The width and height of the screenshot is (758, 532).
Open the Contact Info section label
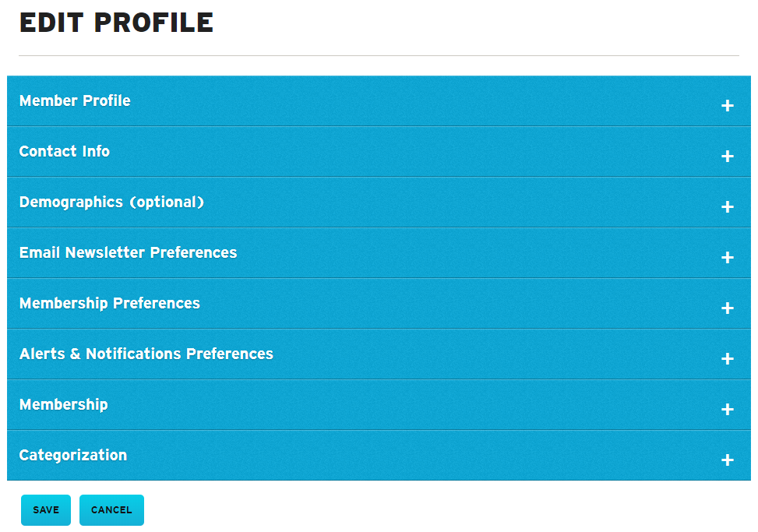[x=65, y=151]
